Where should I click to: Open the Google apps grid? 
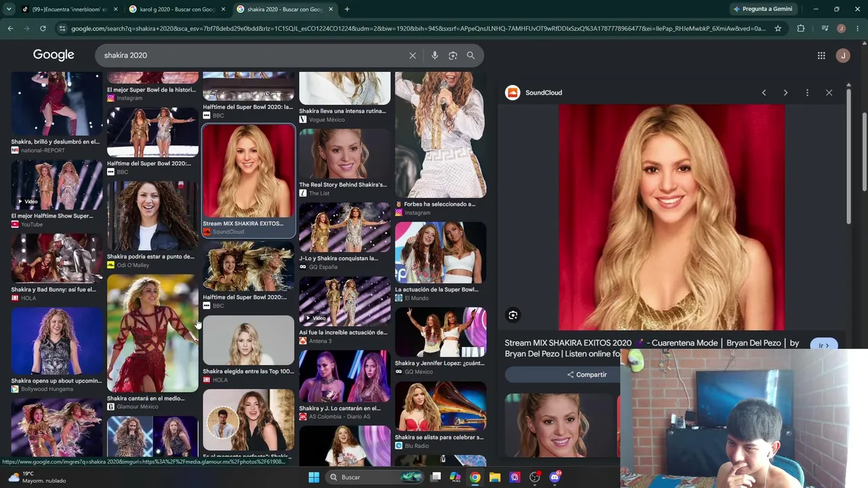click(x=821, y=56)
